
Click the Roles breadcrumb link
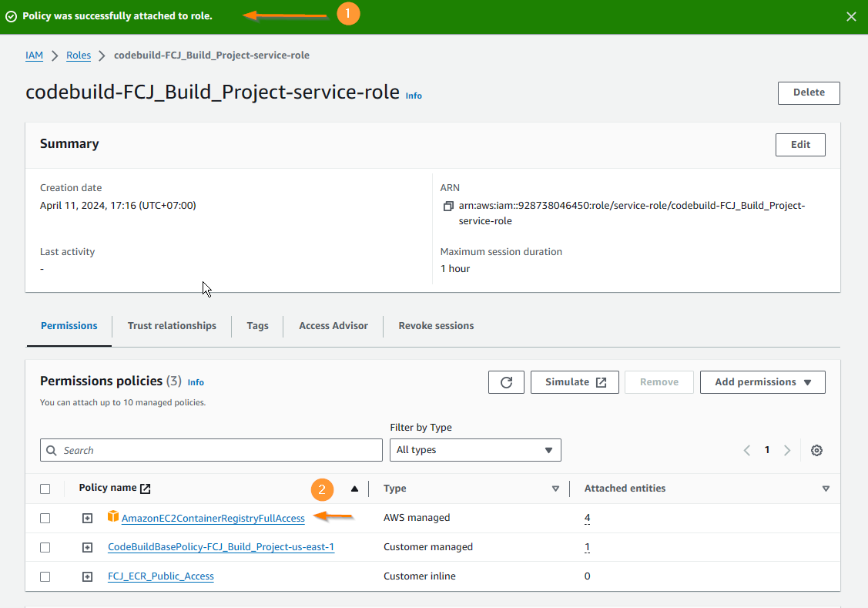tap(79, 55)
